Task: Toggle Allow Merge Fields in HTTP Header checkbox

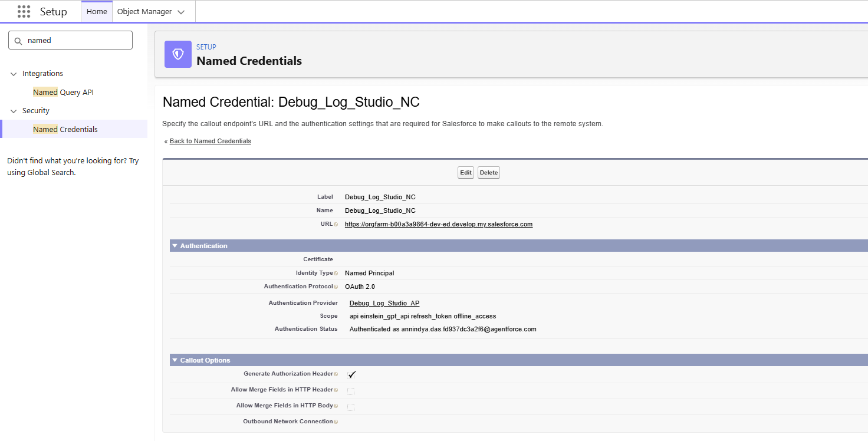Action: point(351,391)
